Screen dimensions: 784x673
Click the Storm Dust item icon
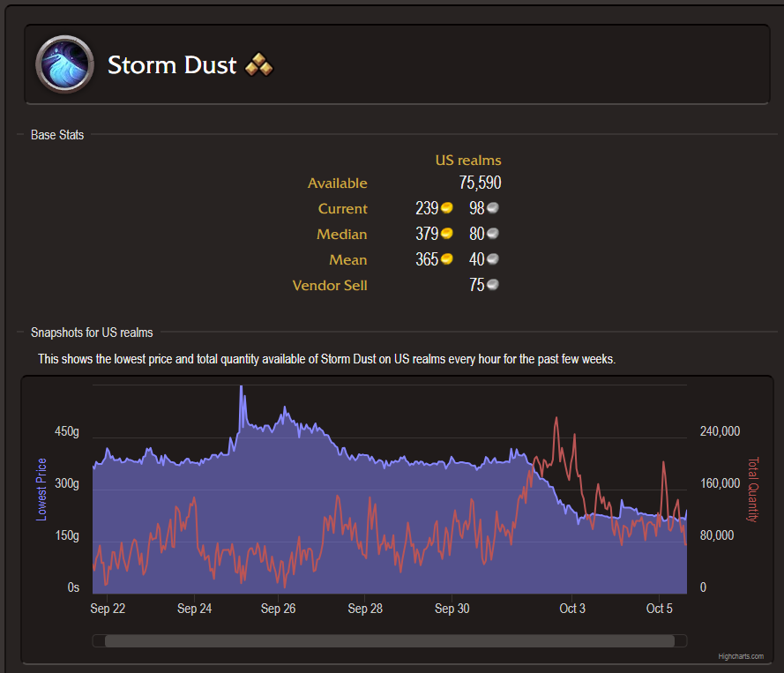pyautogui.click(x=64, y=64)
